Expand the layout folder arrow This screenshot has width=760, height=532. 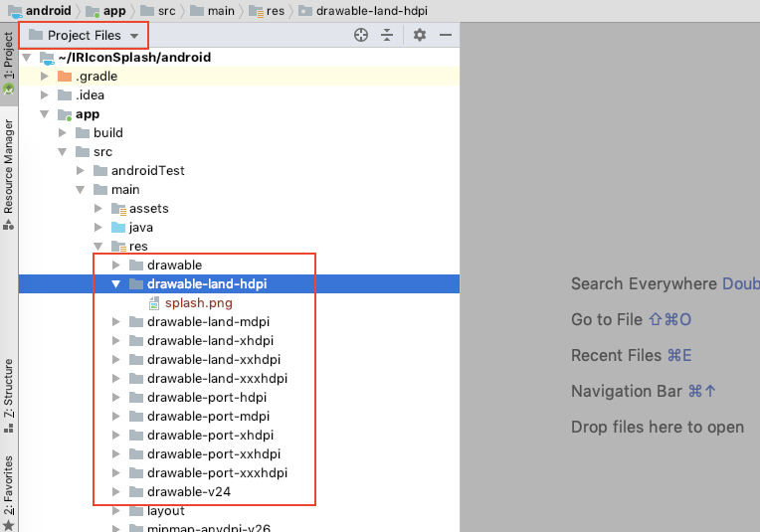tap(116, 511)
